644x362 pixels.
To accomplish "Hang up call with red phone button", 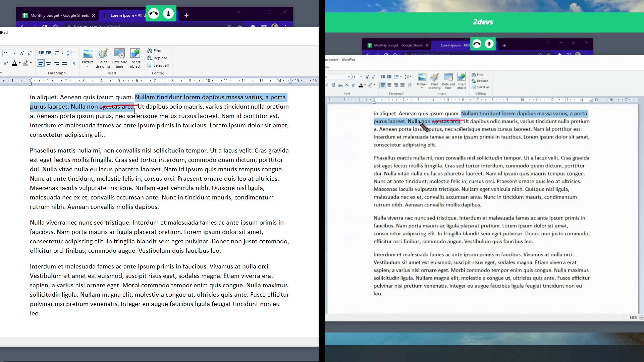I will point(154,14).
